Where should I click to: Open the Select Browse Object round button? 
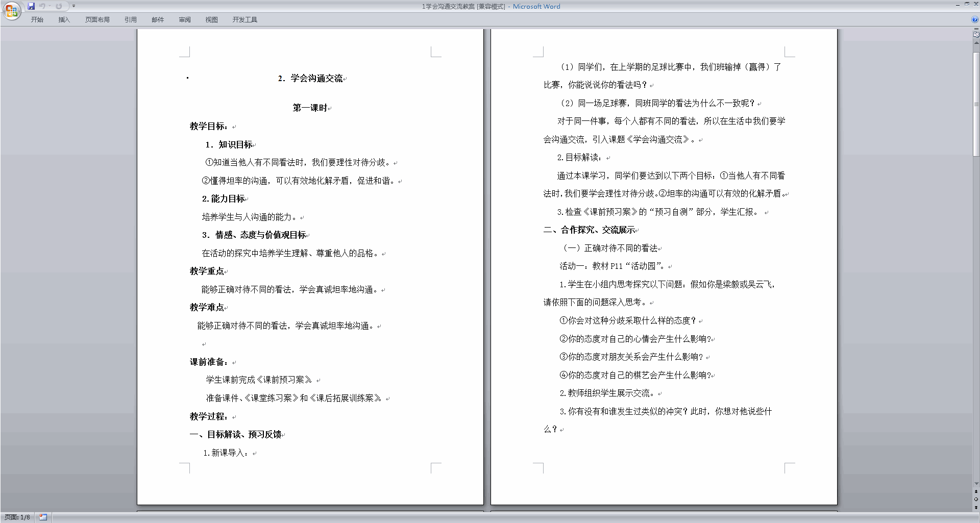pos(976,500)
